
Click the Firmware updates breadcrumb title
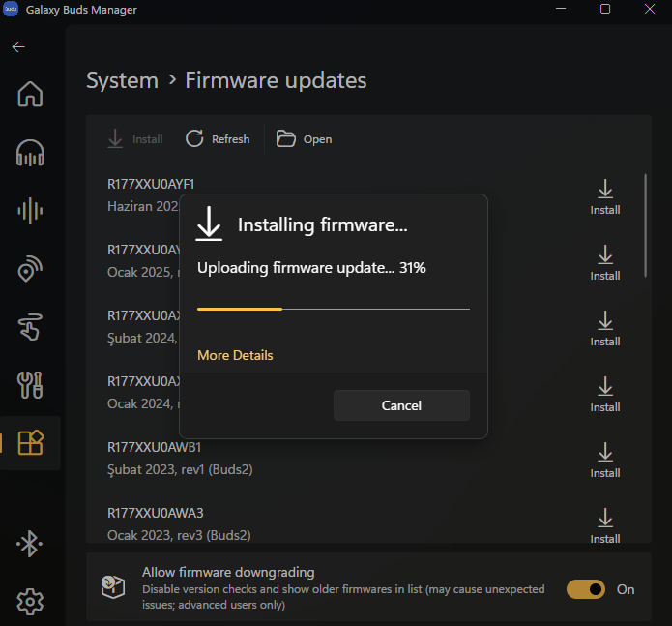[276, 80]
